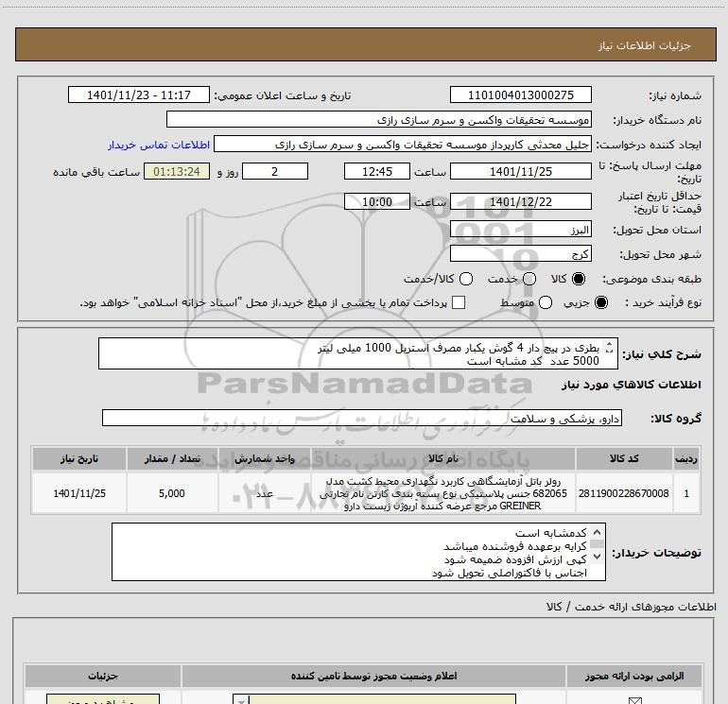This screenshot has width=728, height=704.
Task: Click the remaining days field showing 2
Action: point(275,171)
